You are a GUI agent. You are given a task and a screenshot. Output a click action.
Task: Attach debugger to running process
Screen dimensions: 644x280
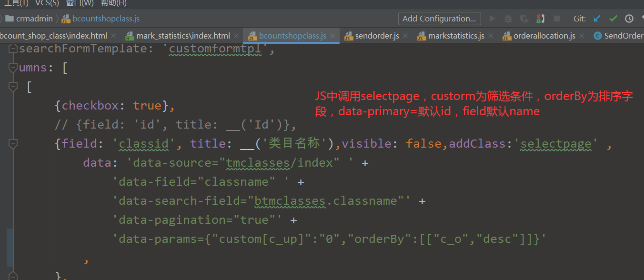pos(540,19)
